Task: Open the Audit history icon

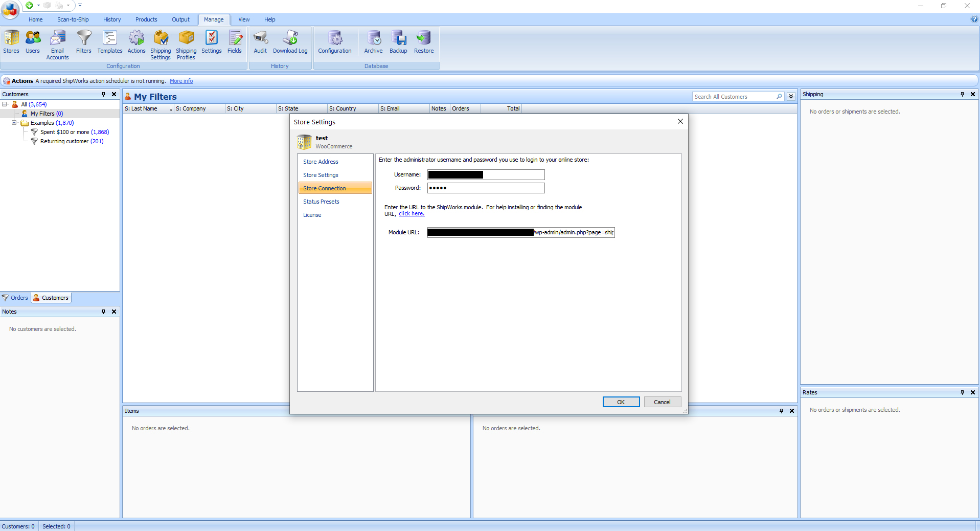Action: pos(260,42)
